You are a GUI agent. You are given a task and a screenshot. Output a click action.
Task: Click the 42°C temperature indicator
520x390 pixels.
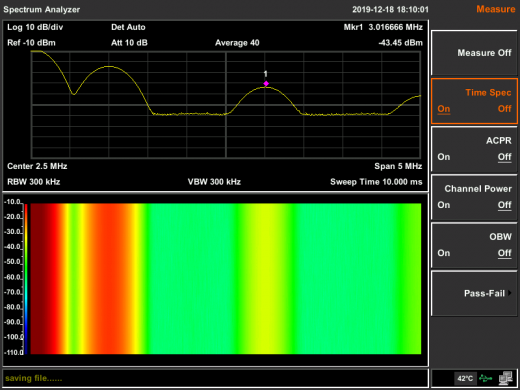coord(465,378)
